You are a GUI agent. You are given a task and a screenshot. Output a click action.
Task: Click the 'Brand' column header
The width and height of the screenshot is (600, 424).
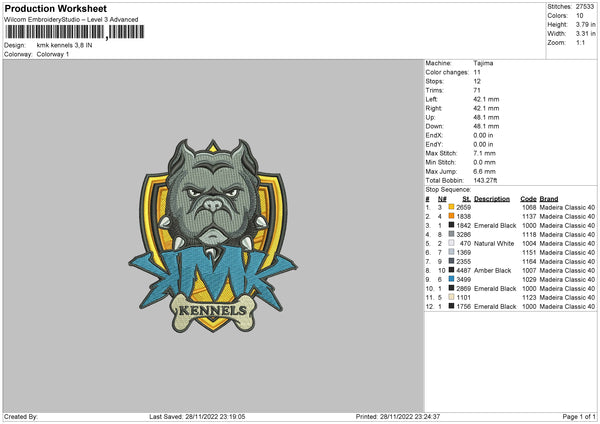click(x=549, y=199)
